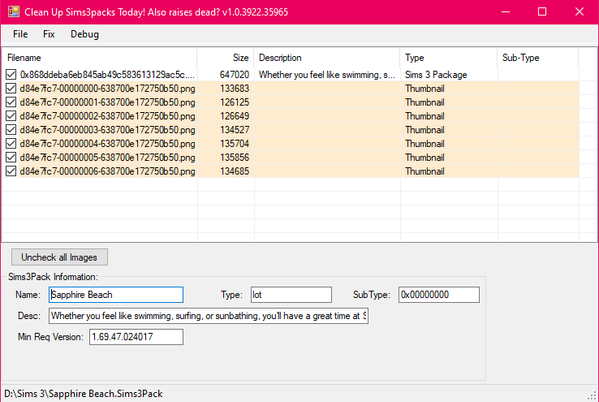Toggle checkbox for thumbnail 00000000 png
This screenshot has height=402, width=599.
coord(11,88)
